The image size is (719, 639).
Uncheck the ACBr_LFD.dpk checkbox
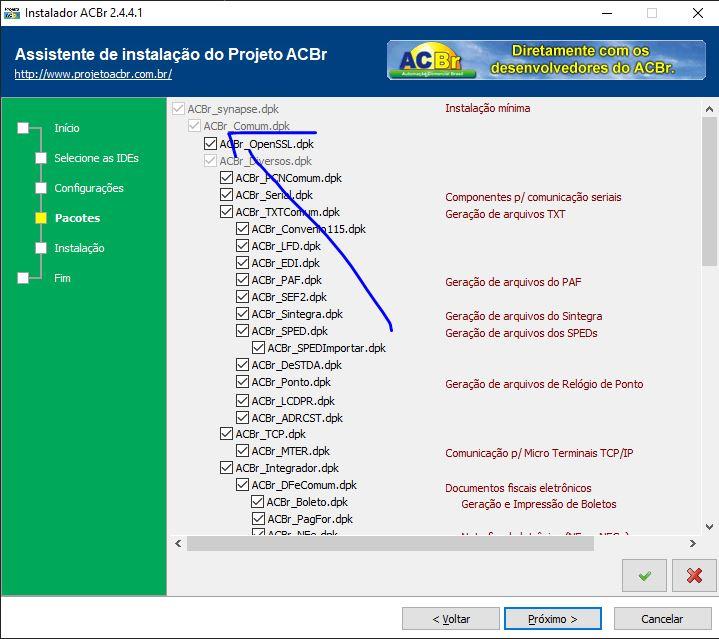tap(243, 245)
